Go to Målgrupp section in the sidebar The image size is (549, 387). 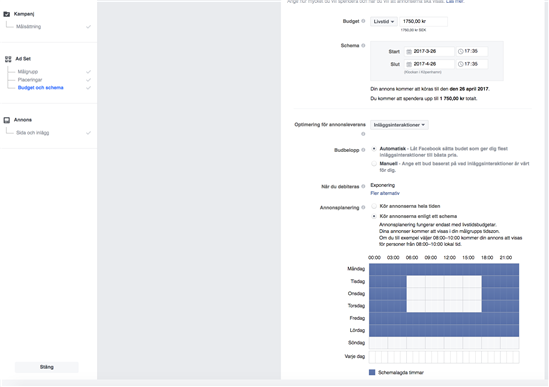point(28,71)
